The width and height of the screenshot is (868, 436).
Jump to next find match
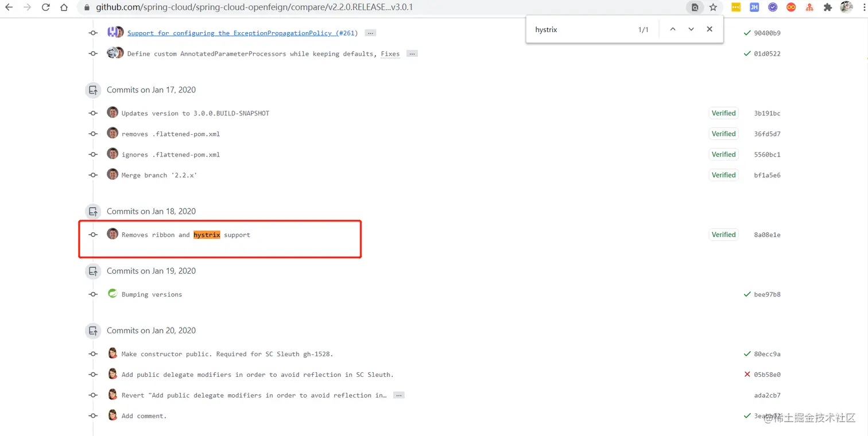click(x=691, y=29)
